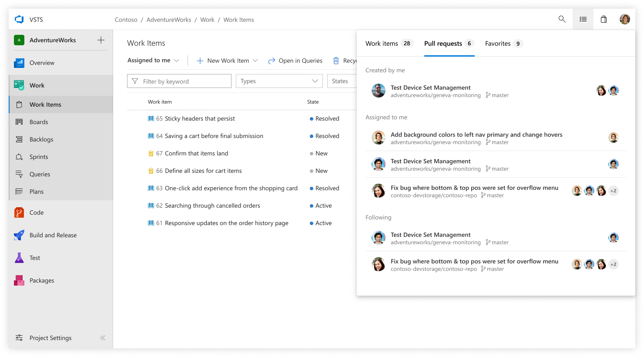Viewport: 644px width, 357px height.
Task: Open the Packages icon in sidebar
Action: [x=19, y=280]
